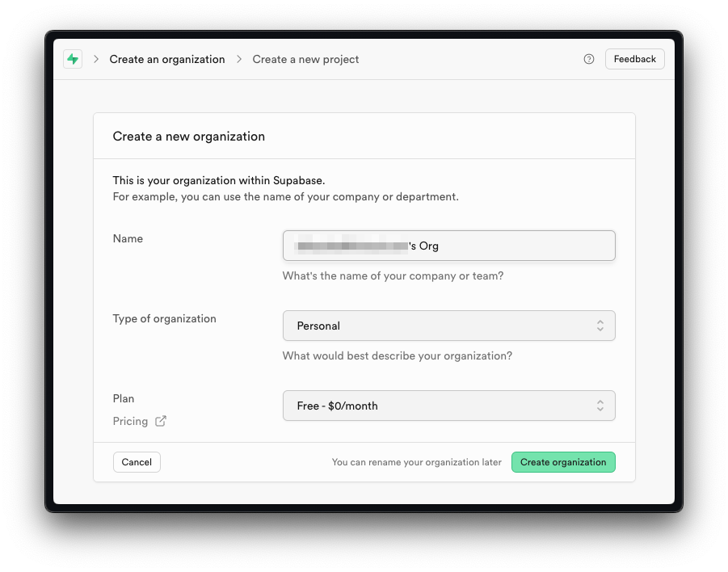Click the external link icon beside Pricing
Image resolution: width=728 pixels, height=572 pixels.
click(161, 421)
